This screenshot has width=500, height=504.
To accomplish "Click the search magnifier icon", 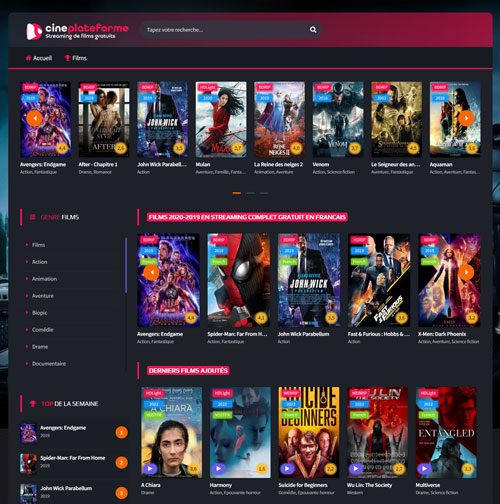I will (x=313, y=30).
